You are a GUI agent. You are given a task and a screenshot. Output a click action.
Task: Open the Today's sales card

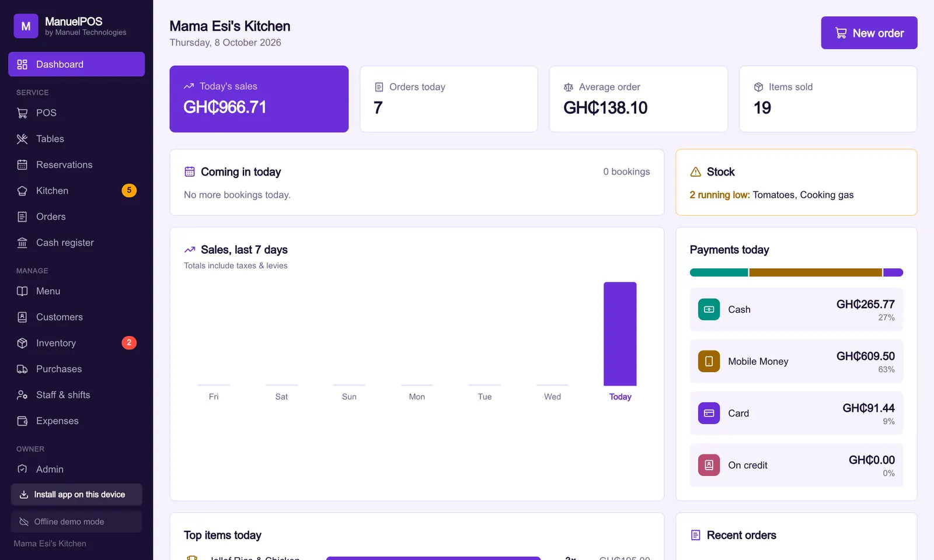click(x=259, y=99)
